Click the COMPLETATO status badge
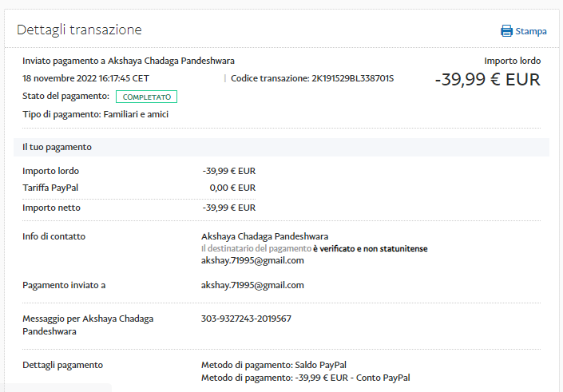The width and height of the screenshot is (563, 392). click(146, 97)
